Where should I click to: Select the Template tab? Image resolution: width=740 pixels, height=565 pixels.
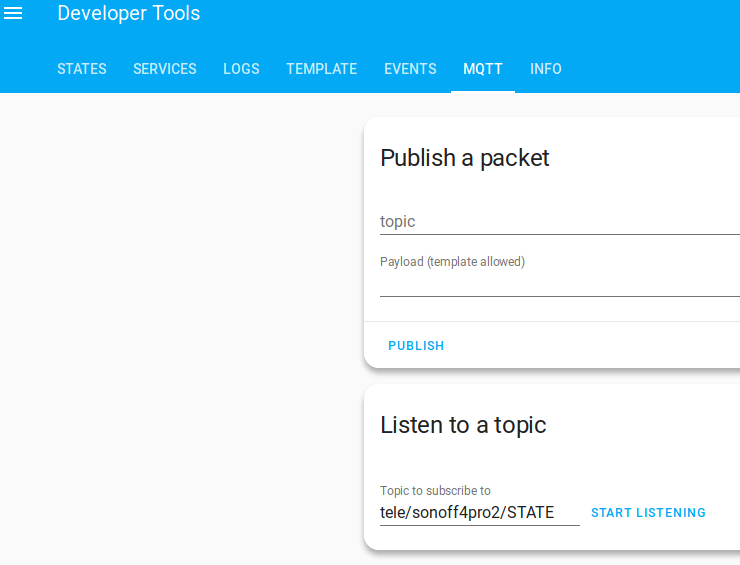coord(321,69)
